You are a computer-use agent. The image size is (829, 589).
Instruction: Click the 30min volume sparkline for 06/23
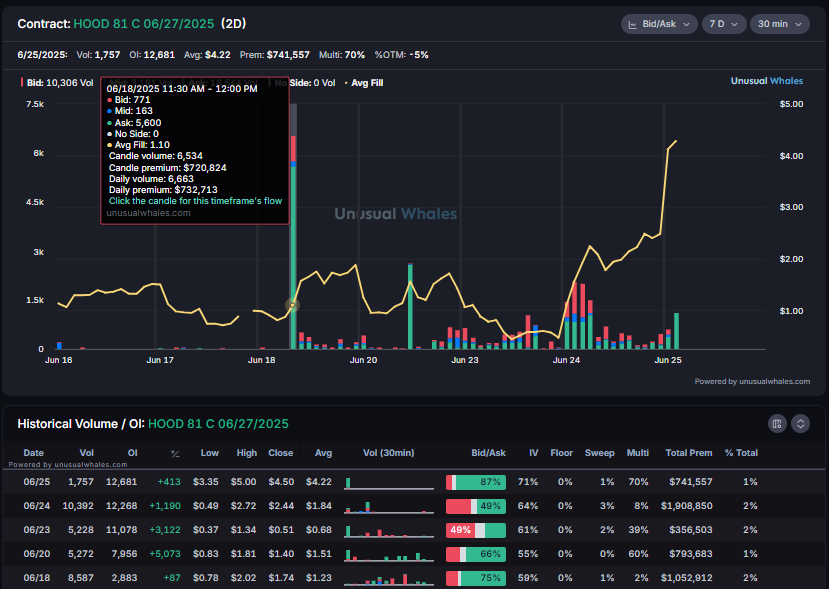389,531
